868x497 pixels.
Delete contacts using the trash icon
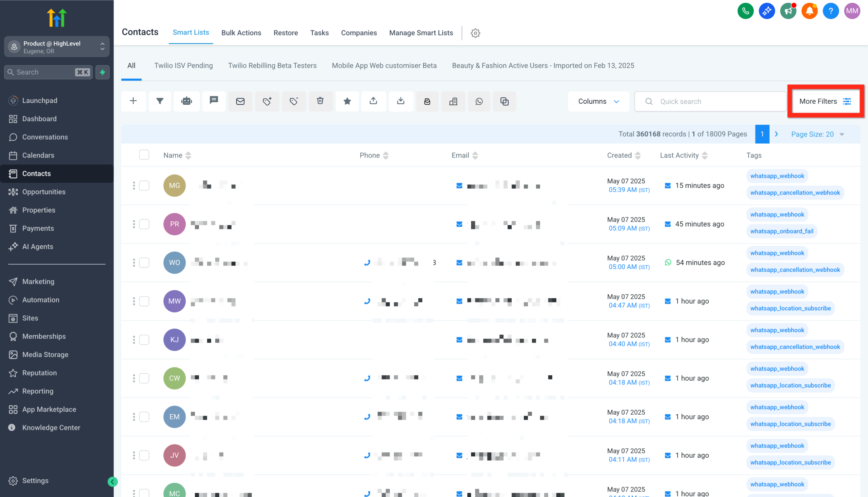click(320, 101)
